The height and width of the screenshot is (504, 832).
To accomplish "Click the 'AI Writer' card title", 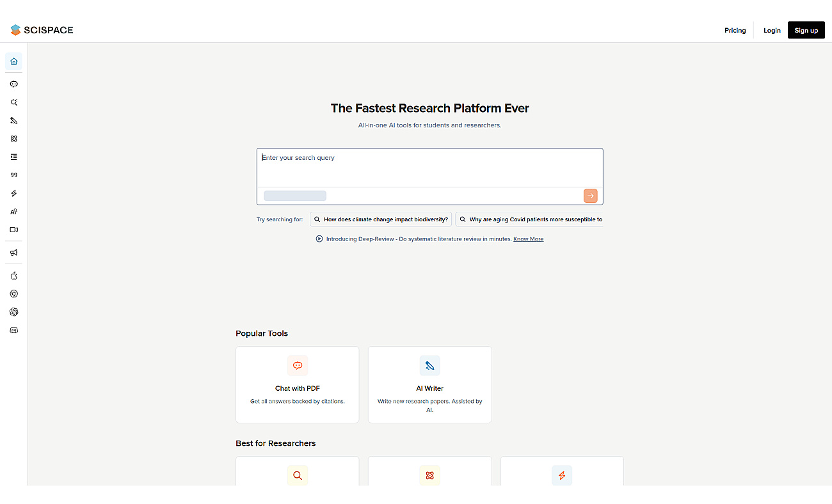I will click(430, 388).
